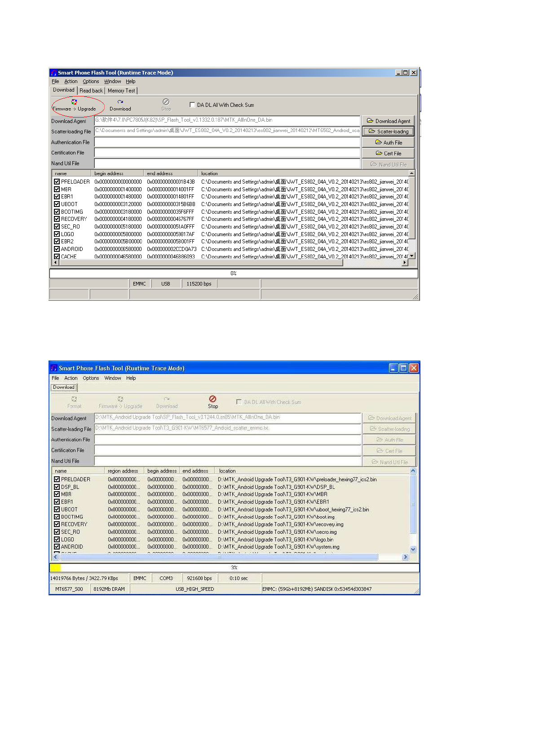Screen dimensions: 535x756
Task: Click the greyed Stop icon in upper window
Action: point(166,105)
